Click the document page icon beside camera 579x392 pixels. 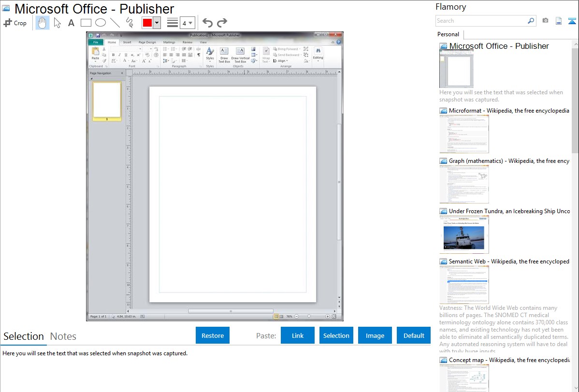[x=559, y=21]
